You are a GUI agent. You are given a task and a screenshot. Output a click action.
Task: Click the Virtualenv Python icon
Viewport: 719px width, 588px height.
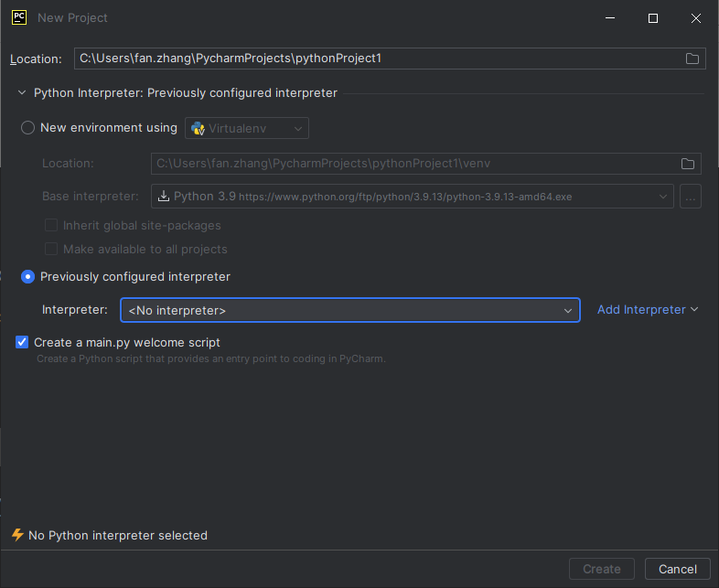[198, 128]
